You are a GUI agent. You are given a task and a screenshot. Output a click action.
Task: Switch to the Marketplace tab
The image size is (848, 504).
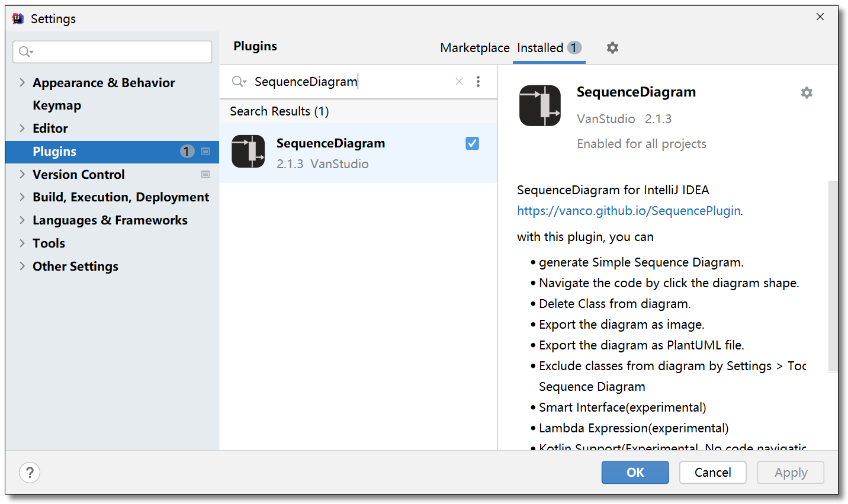tap(474, 48)
